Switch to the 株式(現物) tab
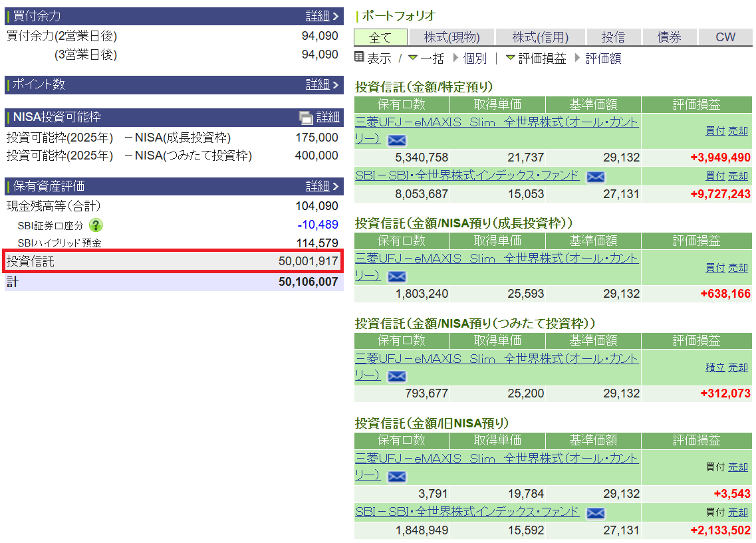This screenshot has width=756, height=543. 451,37
